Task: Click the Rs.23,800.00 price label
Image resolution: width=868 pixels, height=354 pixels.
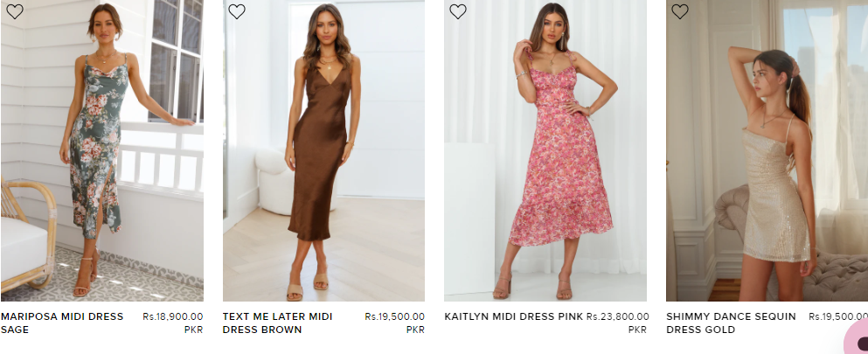Action: (617, 316)
